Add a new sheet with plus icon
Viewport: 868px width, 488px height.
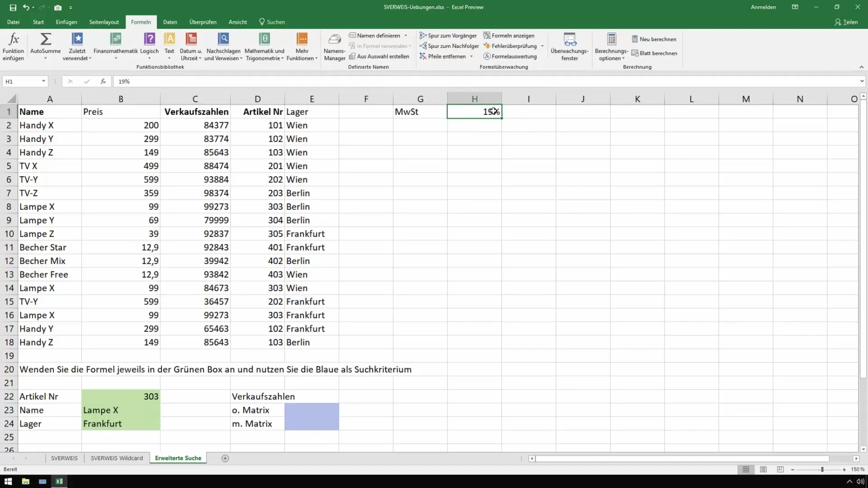(225, 458)
